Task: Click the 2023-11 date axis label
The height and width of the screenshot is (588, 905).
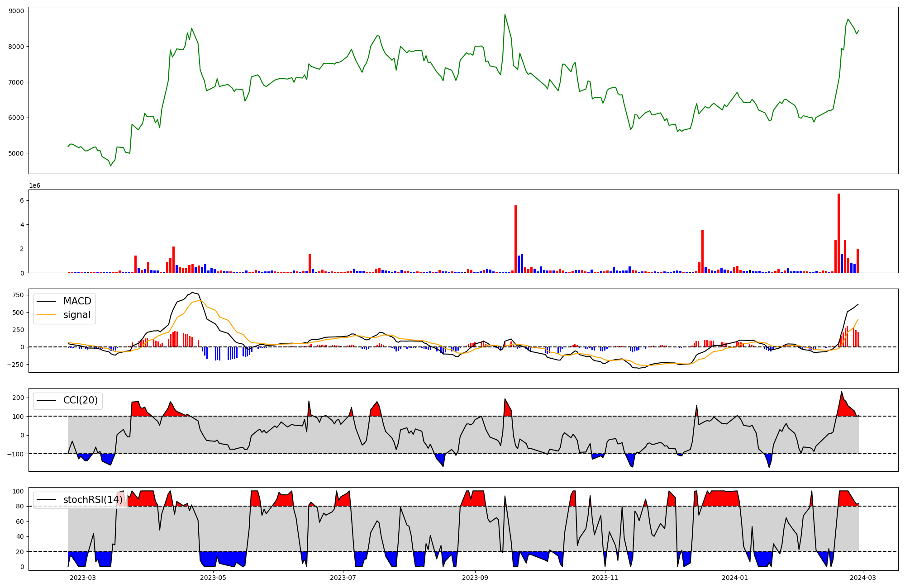Action: click(x=605, y=578)
